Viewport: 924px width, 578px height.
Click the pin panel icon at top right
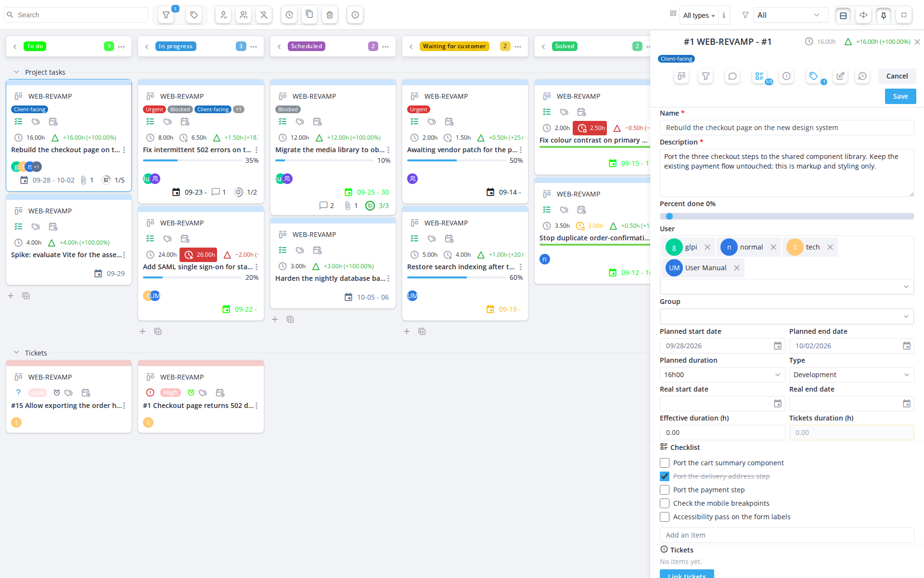[x=884, y=15]
